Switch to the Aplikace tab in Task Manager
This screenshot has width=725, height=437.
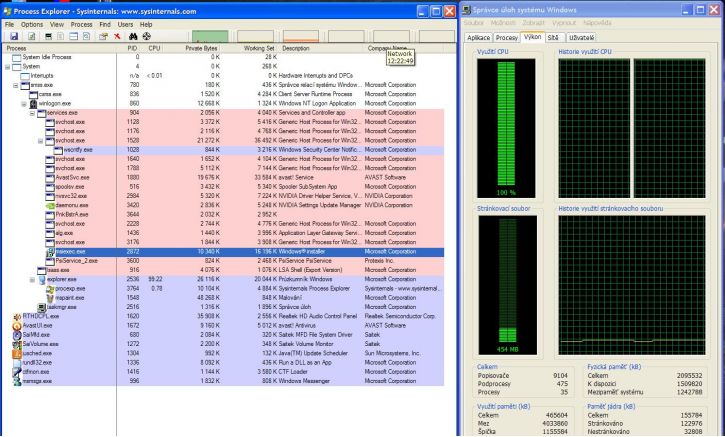(479, 38)
